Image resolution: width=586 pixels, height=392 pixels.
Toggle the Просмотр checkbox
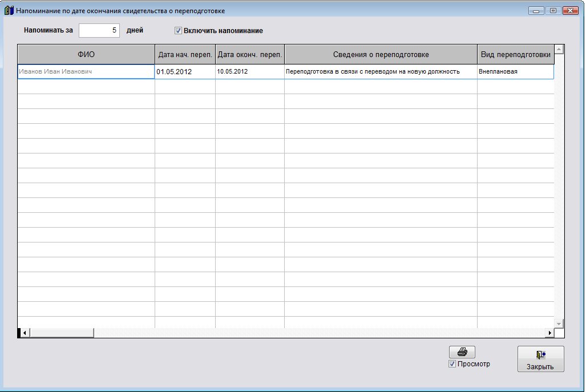[x=452, y=363]
